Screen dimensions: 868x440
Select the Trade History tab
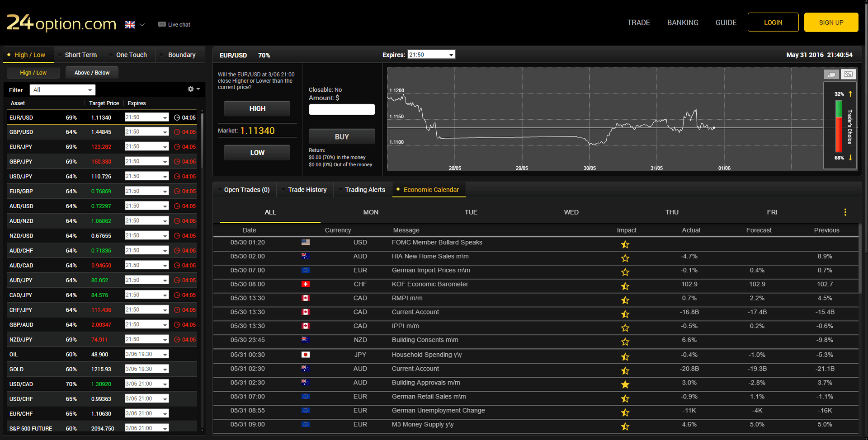coord(306,190)
